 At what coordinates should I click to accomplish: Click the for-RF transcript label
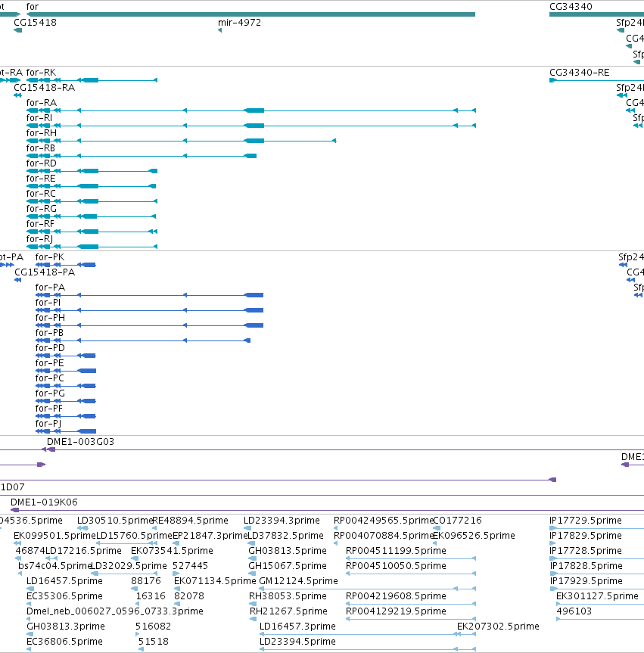tap(40, 224)
